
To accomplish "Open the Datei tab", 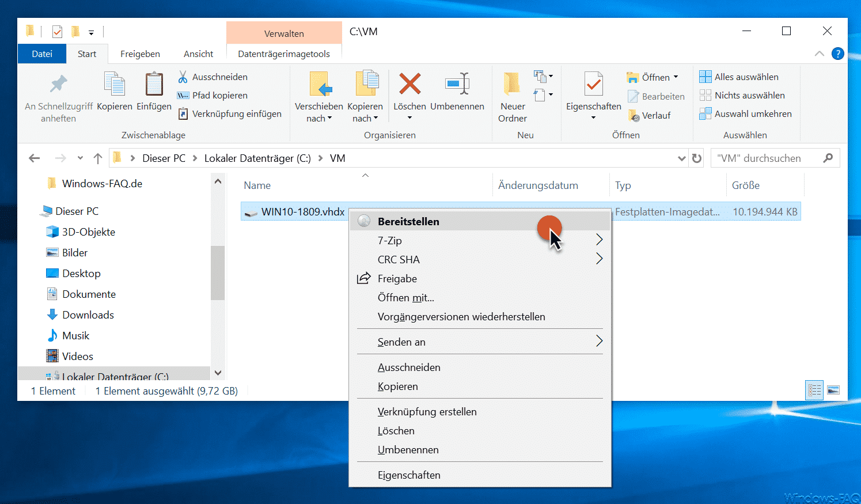I will (x=42, y=54).
